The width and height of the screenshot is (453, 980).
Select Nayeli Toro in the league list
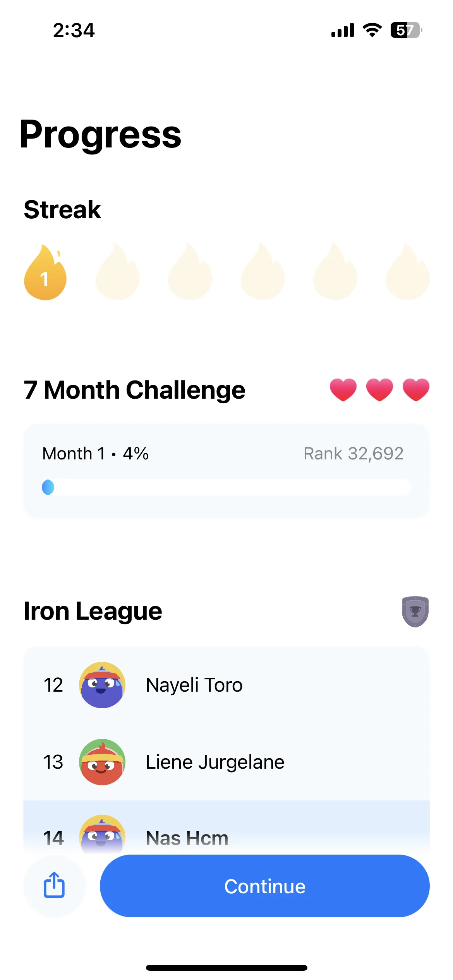tap(226, 685)
